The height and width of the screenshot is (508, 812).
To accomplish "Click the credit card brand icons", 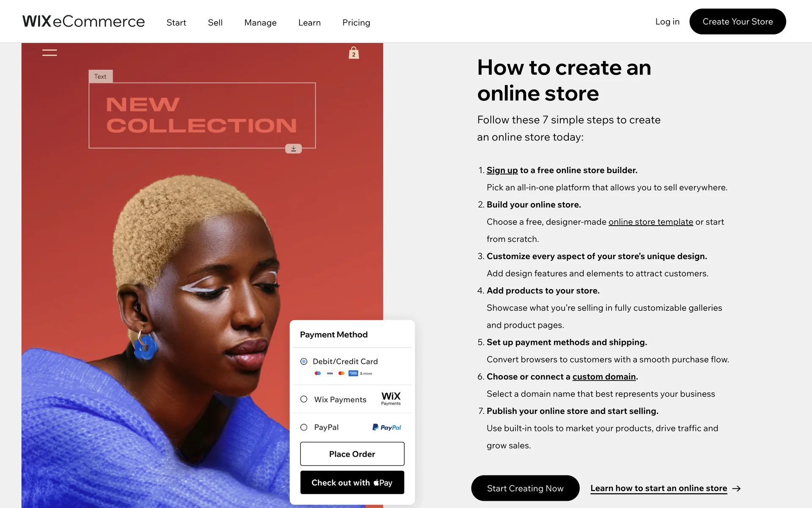I will (343, 373).
